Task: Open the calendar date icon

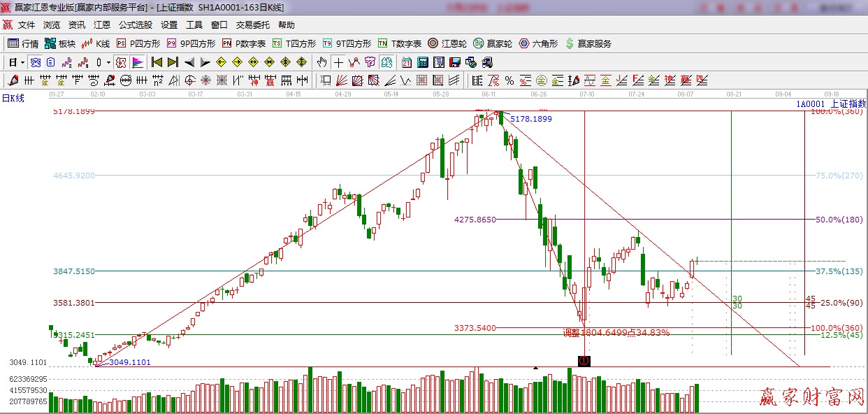Action: 405,62
